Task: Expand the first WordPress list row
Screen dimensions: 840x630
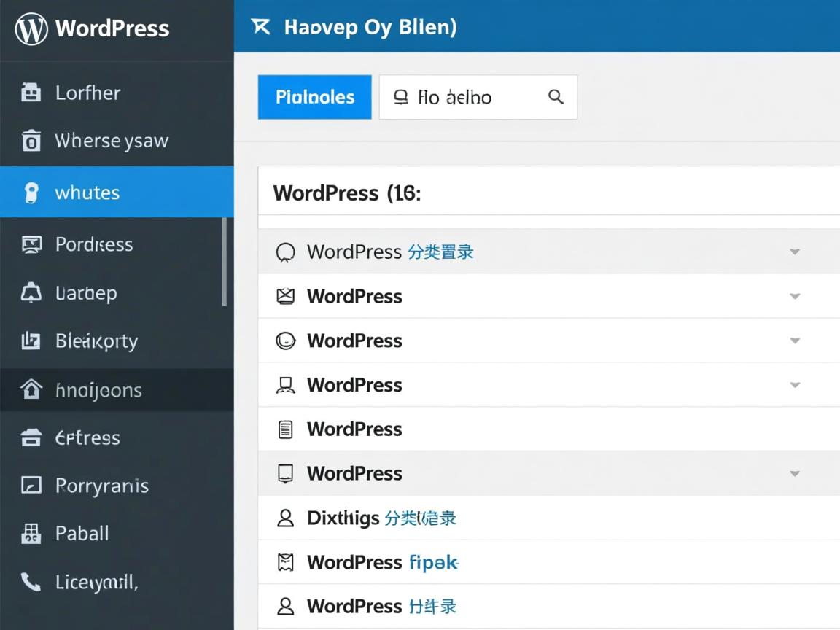Action: point(794,252)
